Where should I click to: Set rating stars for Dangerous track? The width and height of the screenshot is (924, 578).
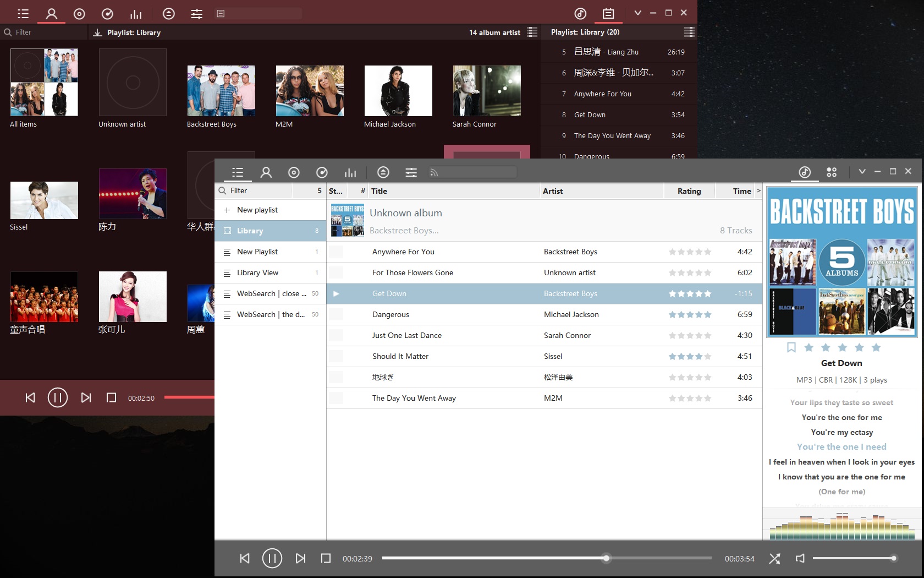tap(690, 315)
